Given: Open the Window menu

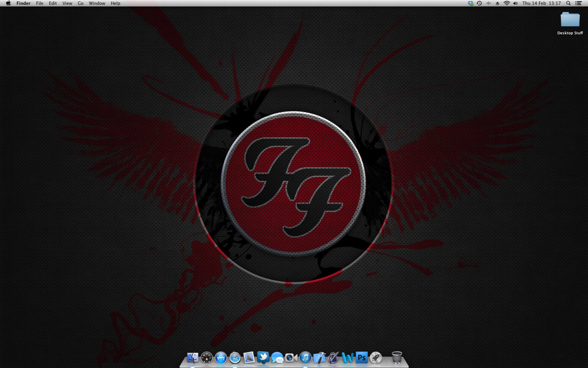Looking at the screenshot, I should [x=97, y=3].
